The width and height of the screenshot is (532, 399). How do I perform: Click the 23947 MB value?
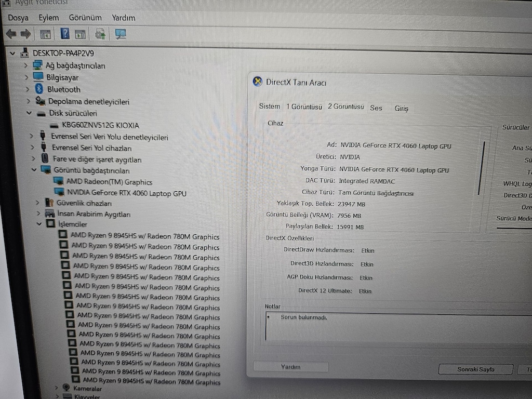coord(351,204)
